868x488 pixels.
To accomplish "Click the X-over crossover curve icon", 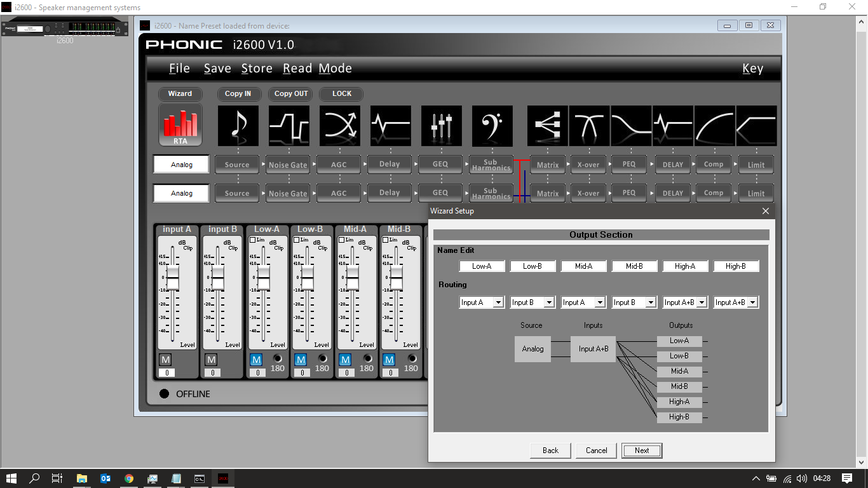I will [590, 126].
